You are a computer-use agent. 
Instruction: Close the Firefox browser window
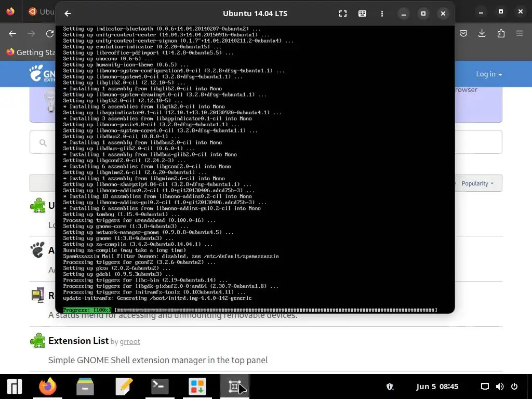pos(521,12)
